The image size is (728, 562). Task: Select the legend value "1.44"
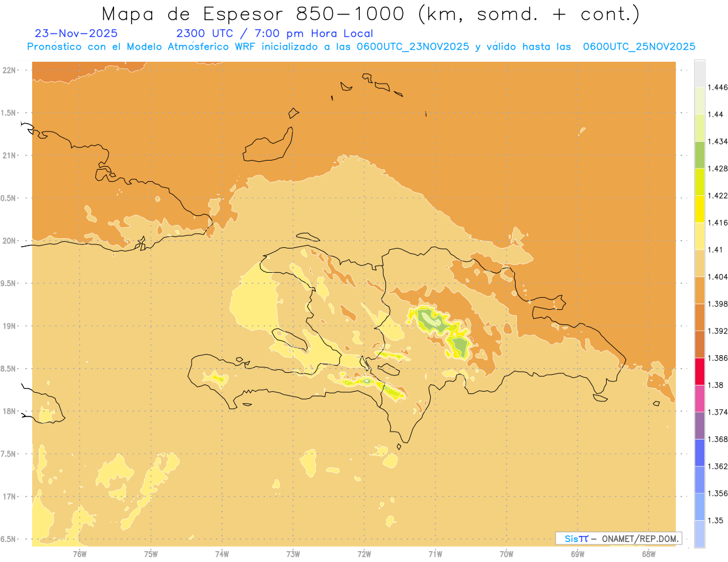(716, 115)
